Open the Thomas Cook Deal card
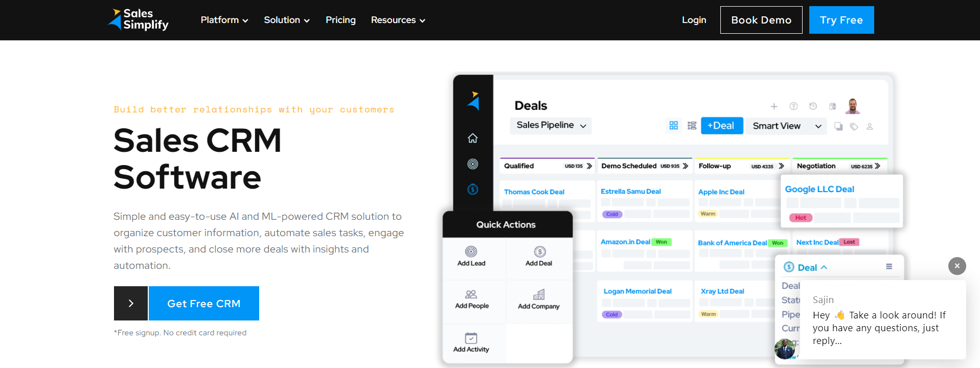980x368 pixels. click(x=534, y=192)
